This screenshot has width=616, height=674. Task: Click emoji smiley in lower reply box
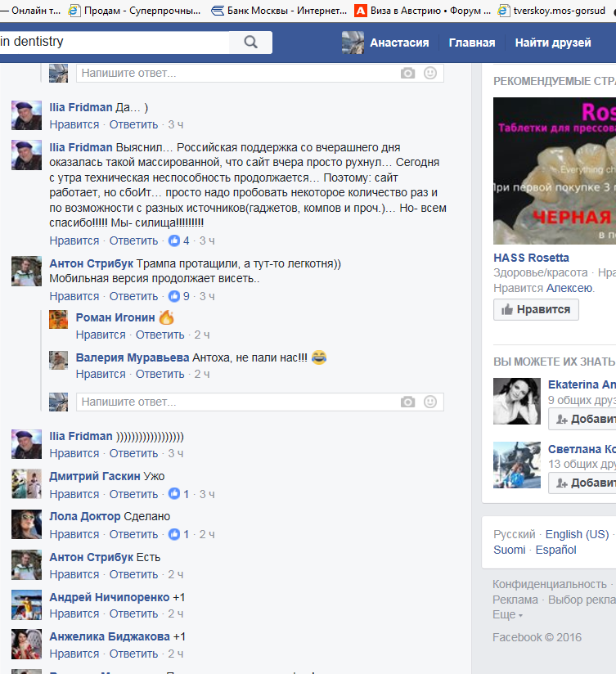click(x=430, y=402)
